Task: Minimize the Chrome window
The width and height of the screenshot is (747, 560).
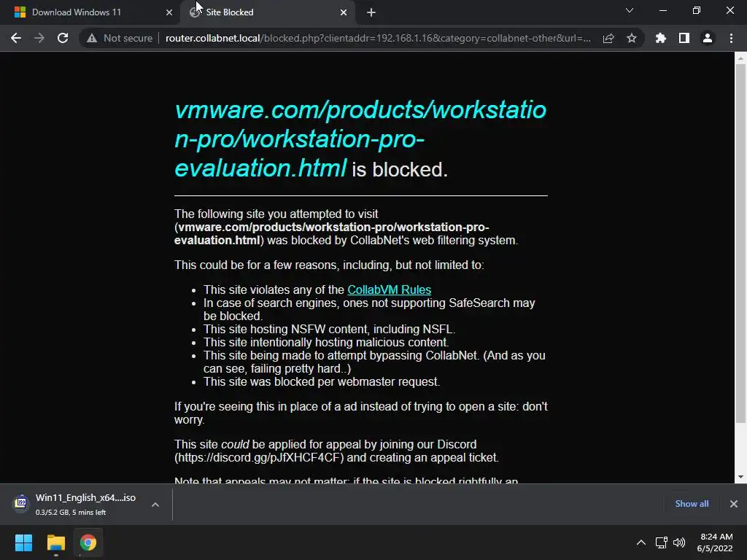Action: [662, 10]
